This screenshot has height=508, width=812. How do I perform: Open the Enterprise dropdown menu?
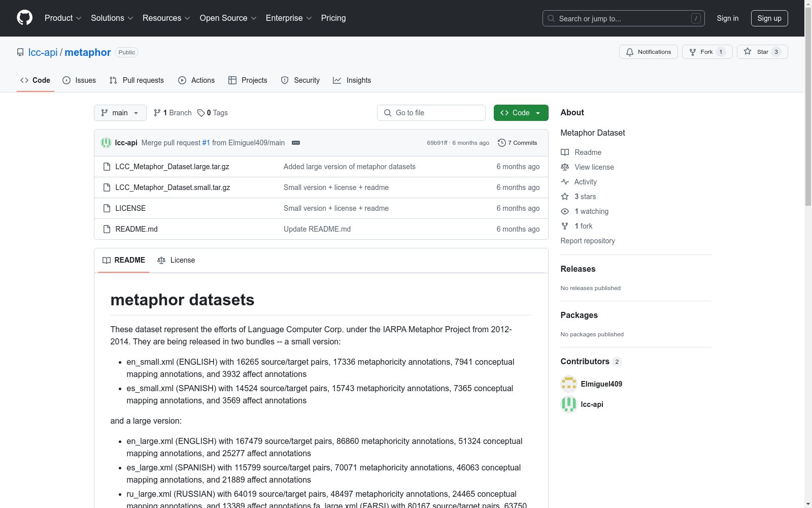[x=289, y=18]
